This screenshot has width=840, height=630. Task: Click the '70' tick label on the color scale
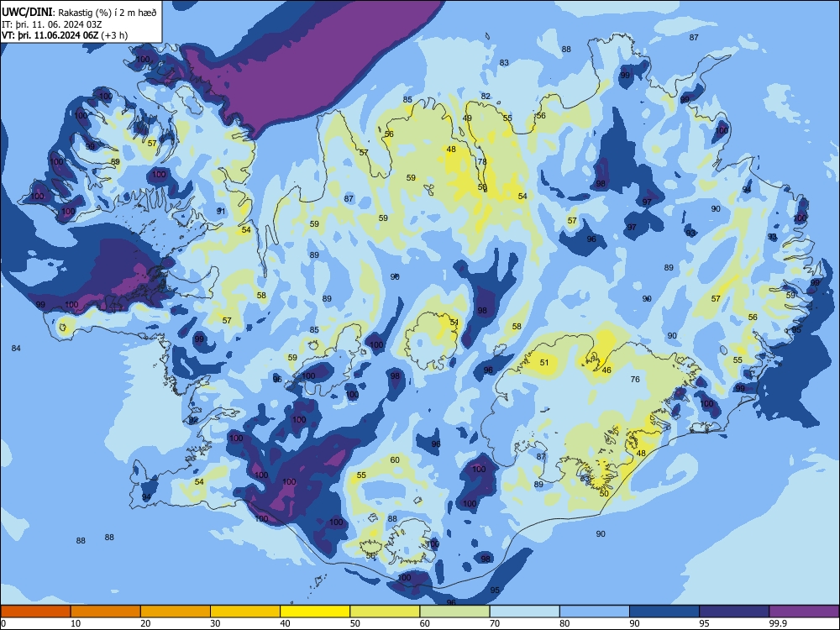(495, 623)
